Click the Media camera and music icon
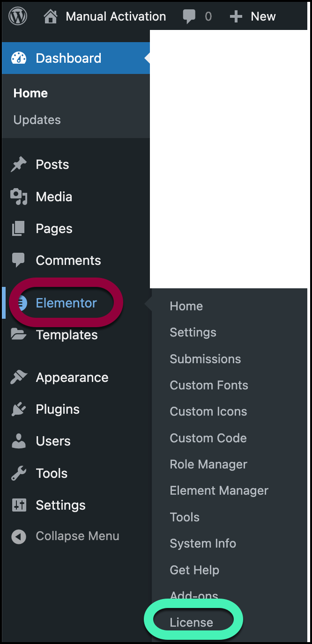The width and height of the screenshot is (312, 644). [19, 197]
